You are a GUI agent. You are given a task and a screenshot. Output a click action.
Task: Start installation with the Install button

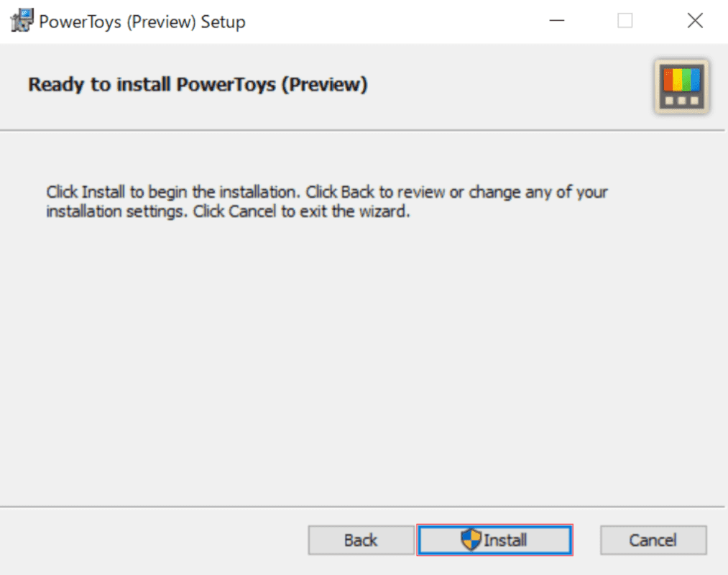tap(495, 540)
